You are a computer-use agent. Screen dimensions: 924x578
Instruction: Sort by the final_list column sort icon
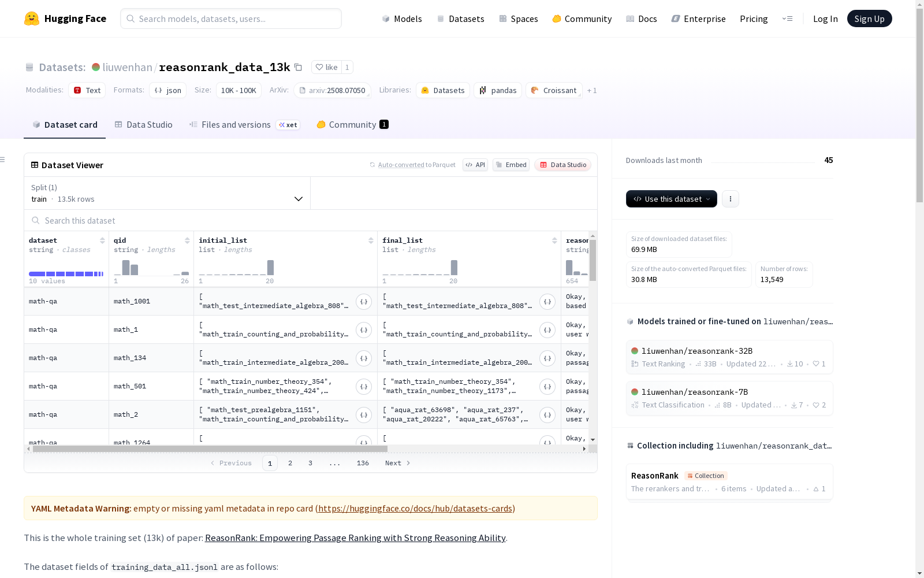554,240
